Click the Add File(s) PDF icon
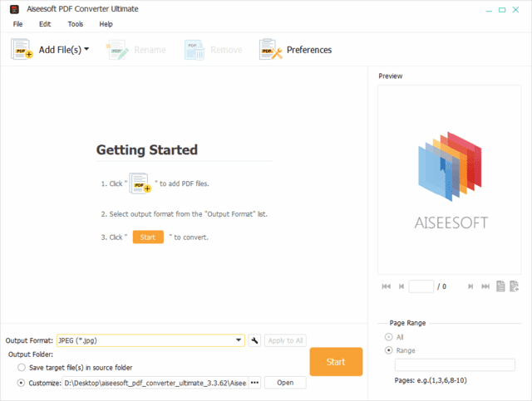 point(22,50)
